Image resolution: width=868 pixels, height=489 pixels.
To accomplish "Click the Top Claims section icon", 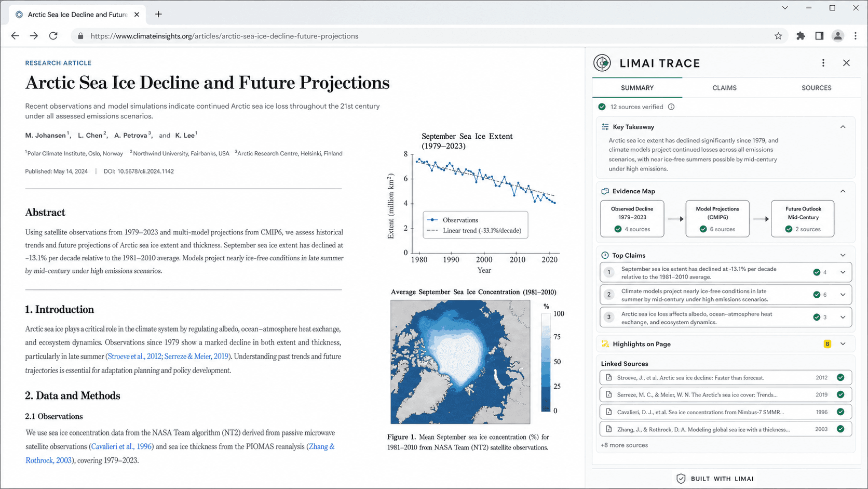I will pos(605,255).
